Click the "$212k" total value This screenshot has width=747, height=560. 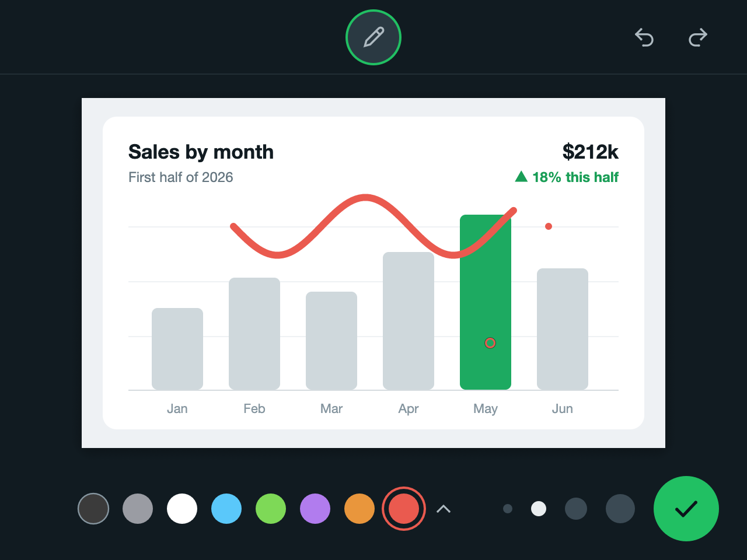coord(590,152)
